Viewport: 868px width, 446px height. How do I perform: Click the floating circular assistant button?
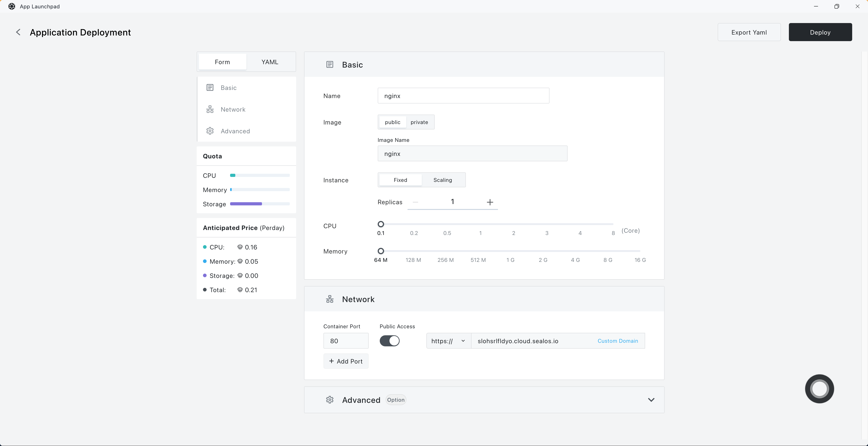(x=819, y=389)
